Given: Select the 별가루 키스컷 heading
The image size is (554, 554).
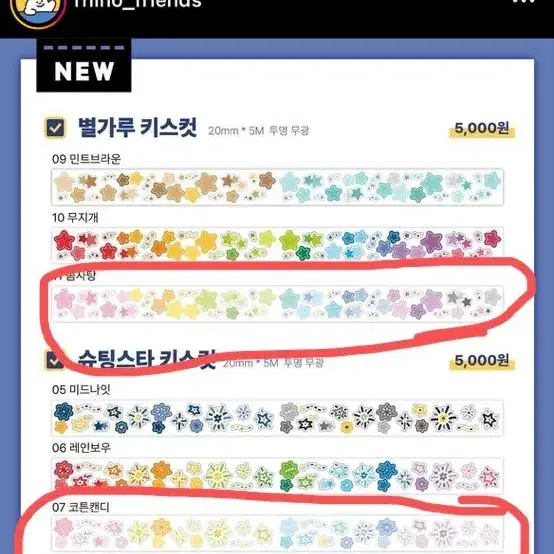Looking at the screenshot, I should coord(137,127).
